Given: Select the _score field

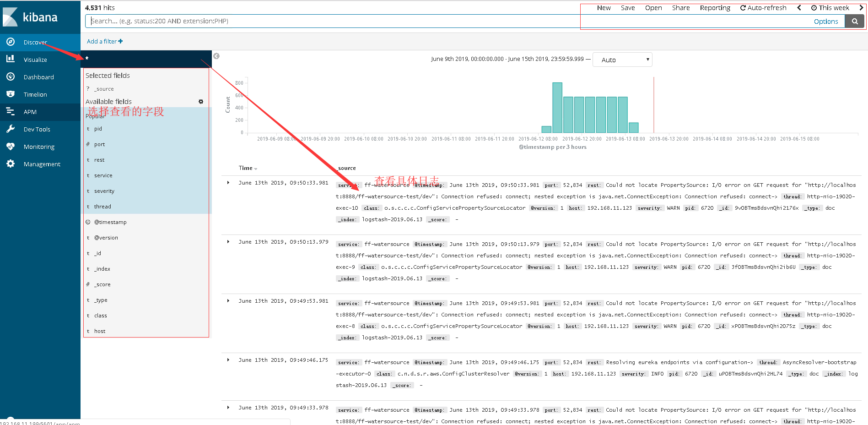Looking at the screenshot, I should [102, 284].
